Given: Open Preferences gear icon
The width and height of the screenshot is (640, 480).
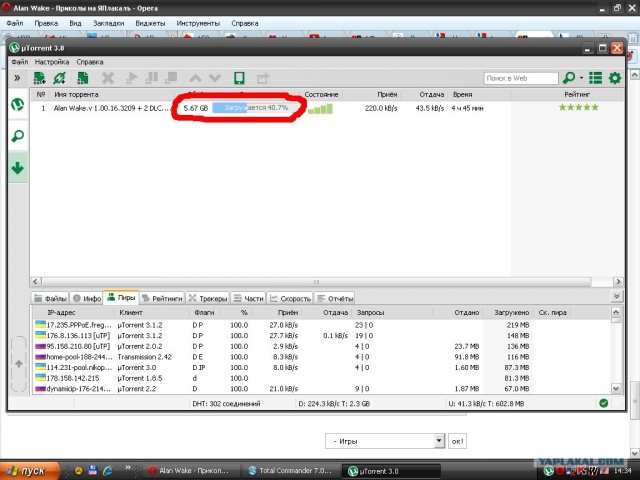Looking at the screenshot, I should 615,78.
